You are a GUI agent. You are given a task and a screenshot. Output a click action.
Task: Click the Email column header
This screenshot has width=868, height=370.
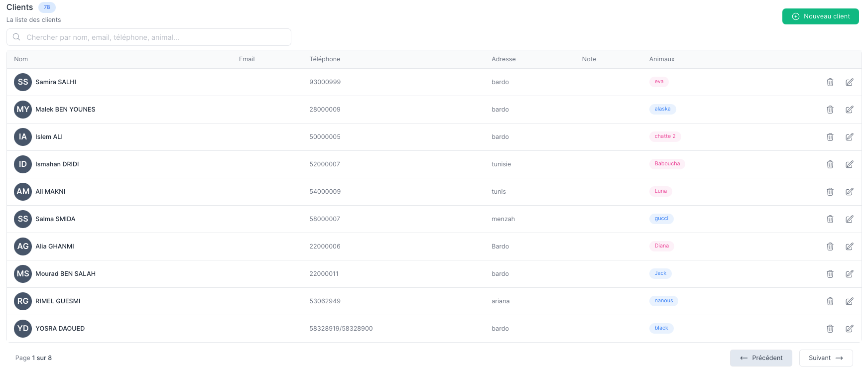(x=247, y=59)
